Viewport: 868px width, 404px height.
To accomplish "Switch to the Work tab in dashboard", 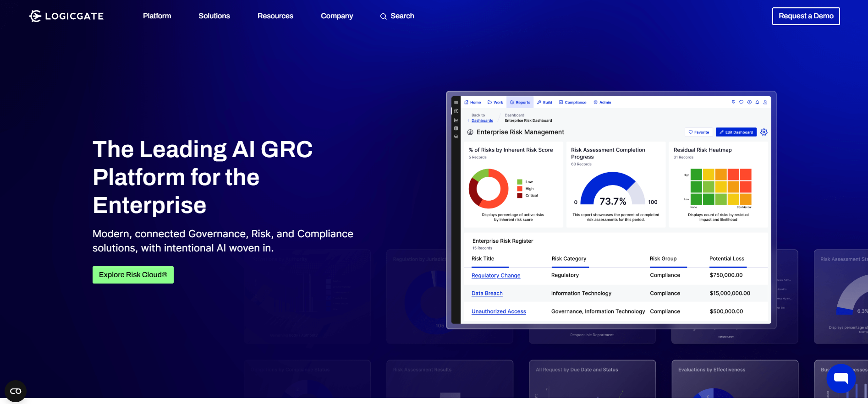I will pyautogui.click(x=495, y=102).
